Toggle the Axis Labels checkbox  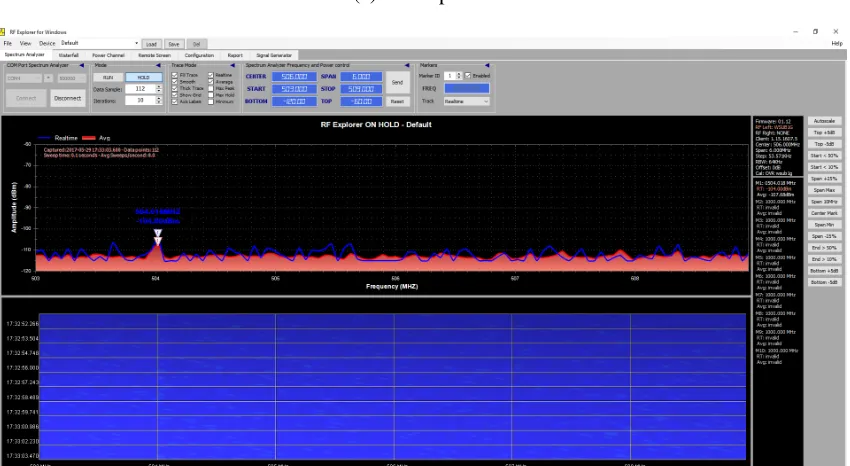coord(175,101)
